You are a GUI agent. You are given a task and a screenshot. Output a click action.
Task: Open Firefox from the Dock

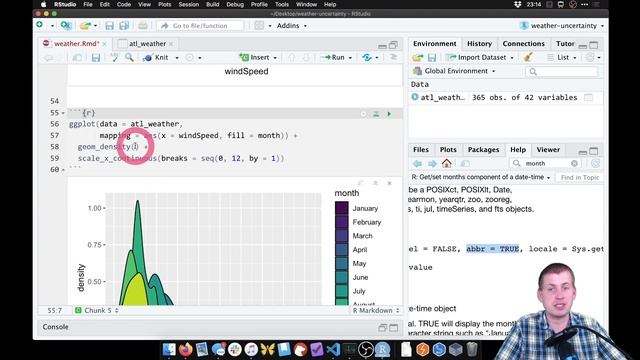point(185,349)
